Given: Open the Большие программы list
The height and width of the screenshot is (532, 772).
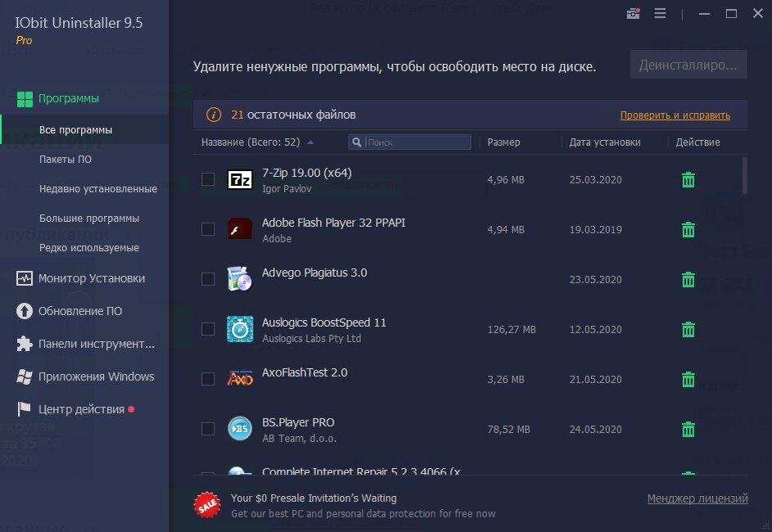Looking at the screenshot, I should tap(89, 219).
